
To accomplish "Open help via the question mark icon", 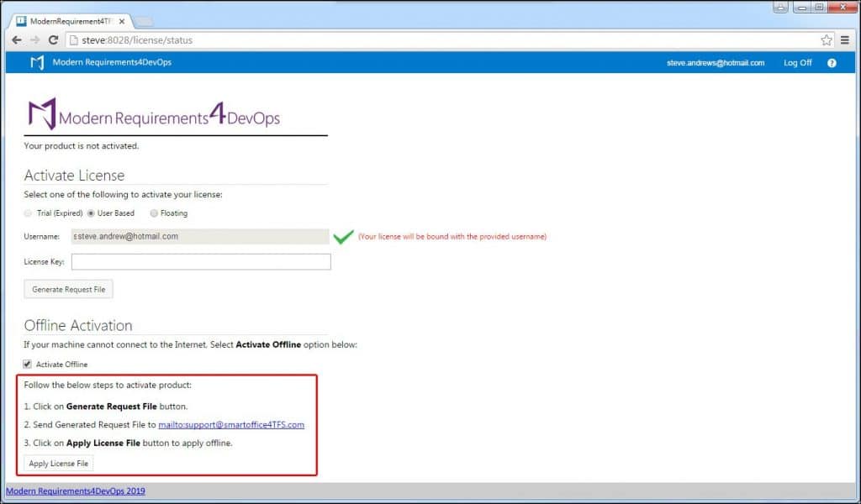I will [832, 62].
